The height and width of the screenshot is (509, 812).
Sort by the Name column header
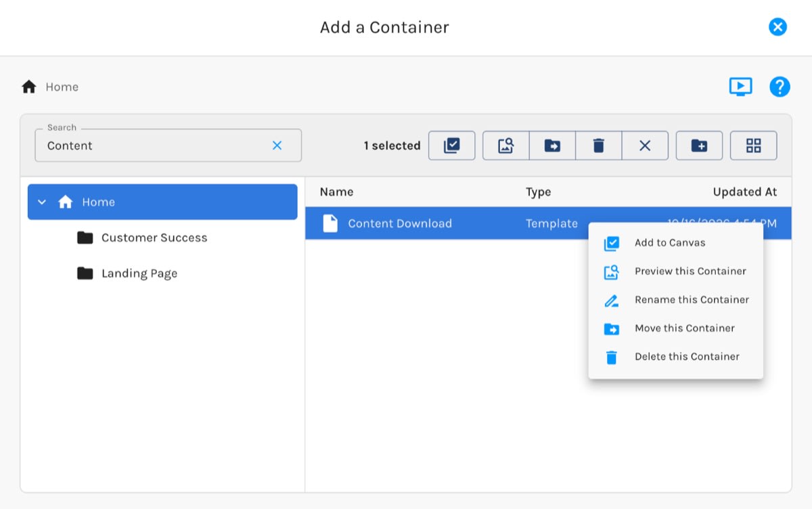(336, 192)
